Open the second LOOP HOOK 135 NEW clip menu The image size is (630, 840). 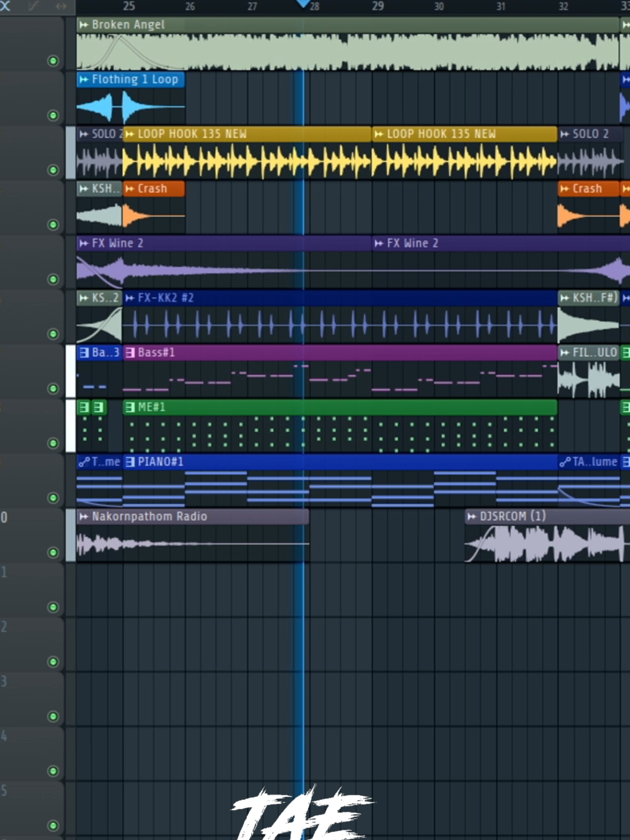click(x=379, y=134)
